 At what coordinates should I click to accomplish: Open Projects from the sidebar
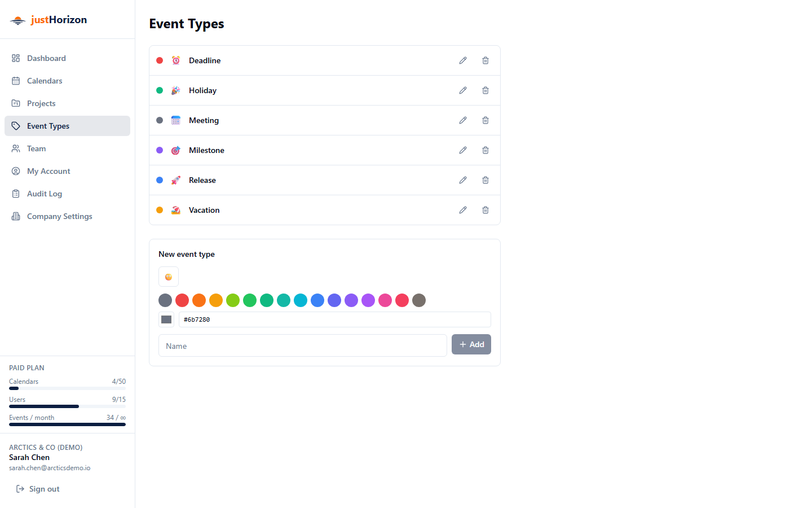67,103
